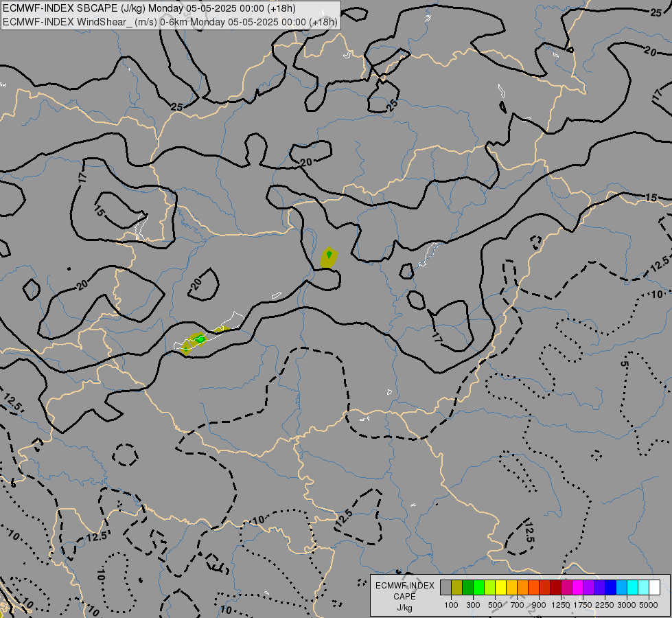This screenshot has height=618, width=672.
Task: Pick the dark red legend swatch
Action: click(555, 587)
